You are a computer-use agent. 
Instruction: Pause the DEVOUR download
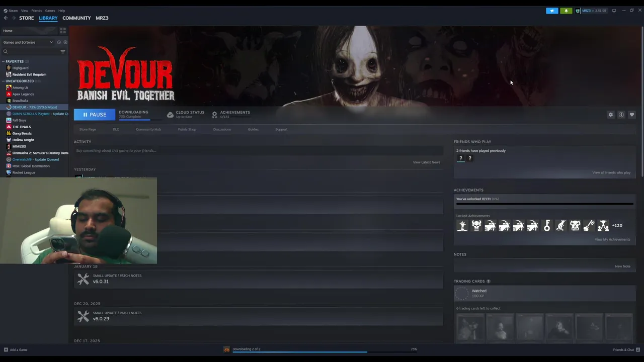[x=95, y=115]
